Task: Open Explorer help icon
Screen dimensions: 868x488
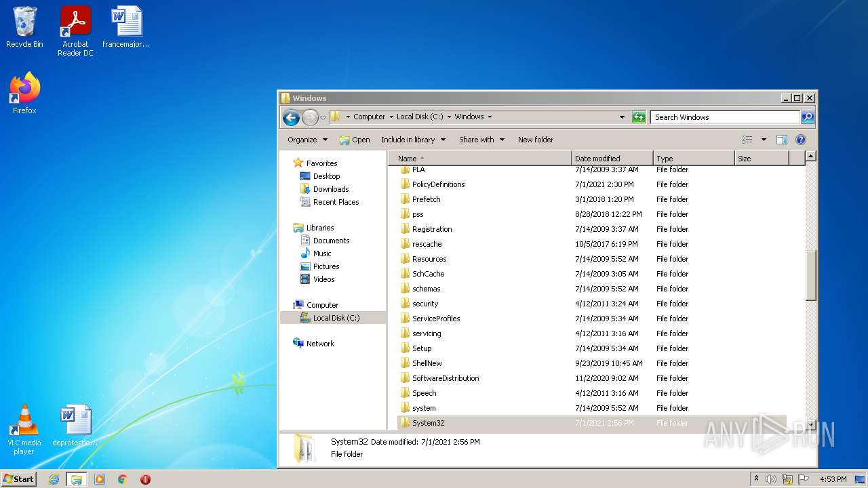Action: pyautogui.click(x=801, y=140)
